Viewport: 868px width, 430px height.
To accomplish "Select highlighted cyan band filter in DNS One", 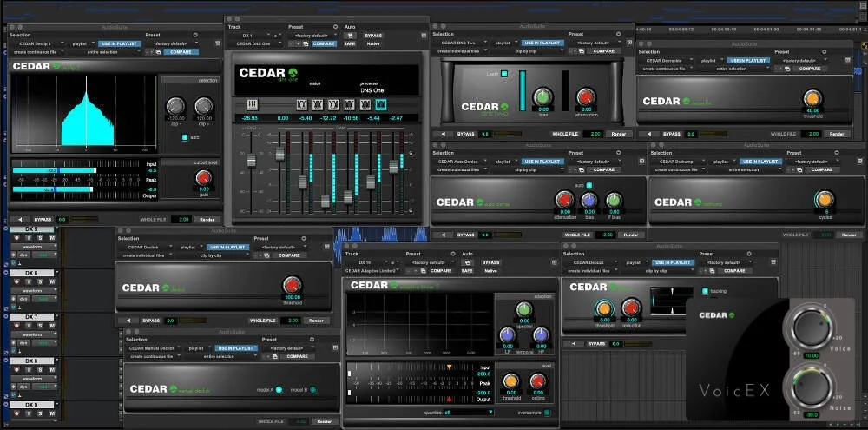I will pos(381,104).
